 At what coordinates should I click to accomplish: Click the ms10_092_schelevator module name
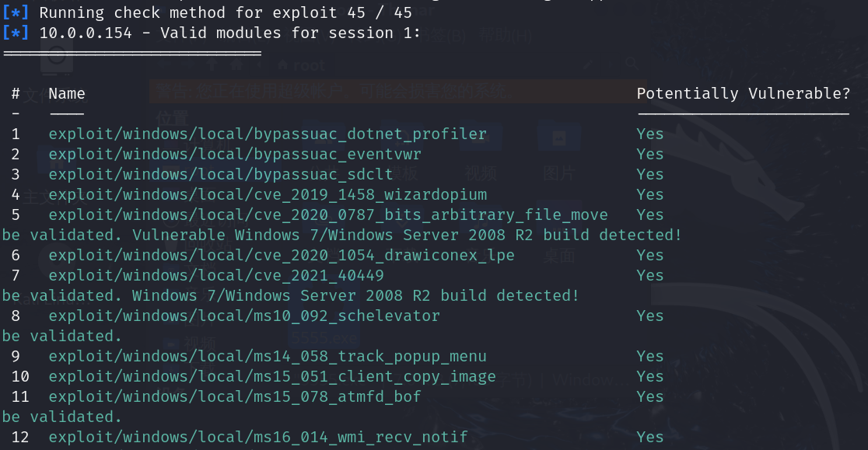(243, 316)
